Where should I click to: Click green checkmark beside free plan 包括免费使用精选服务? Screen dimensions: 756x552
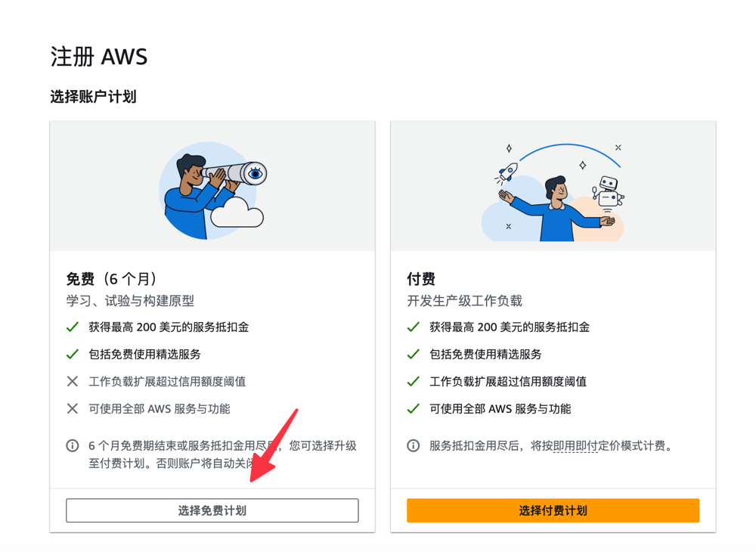click(73, 355)
